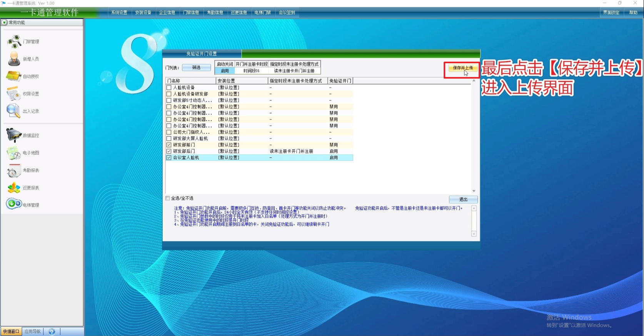Image resolution: width=644 pixels, height=336 pixels.
Task: Check the 人脸机设备 row checkbox
Action: (169, 88)
